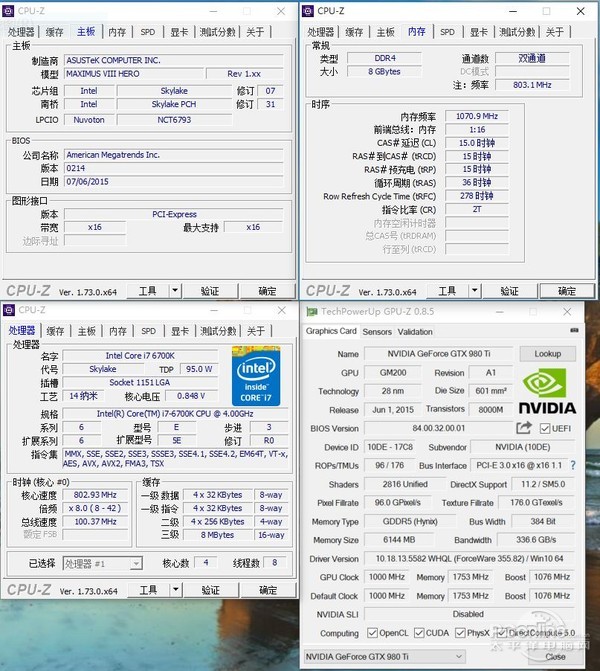Click the processor name Intel Core i7 6700K
Viewport: 600px width, 671px height.
pos(140,356)
